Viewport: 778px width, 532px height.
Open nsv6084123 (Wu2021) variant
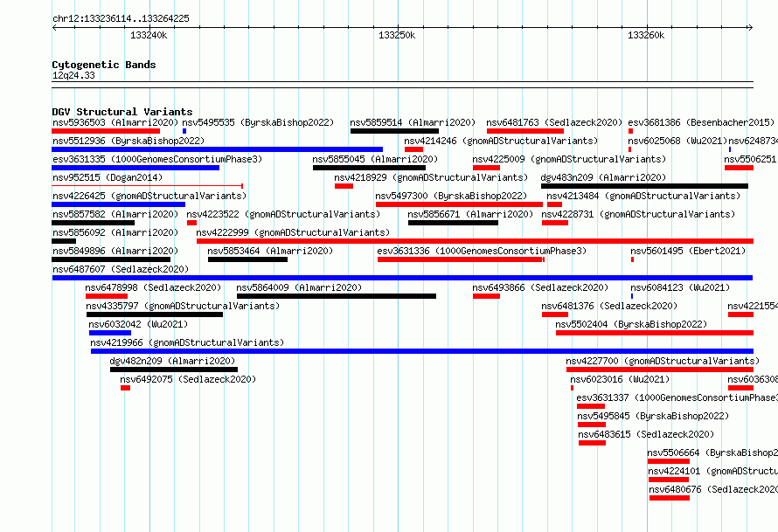click(680, 287)
